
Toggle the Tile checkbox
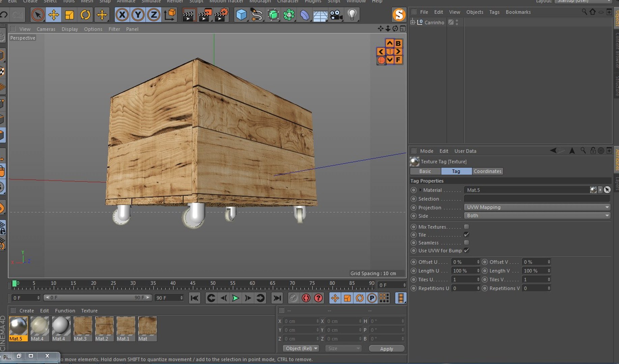(x=467, y=235)
